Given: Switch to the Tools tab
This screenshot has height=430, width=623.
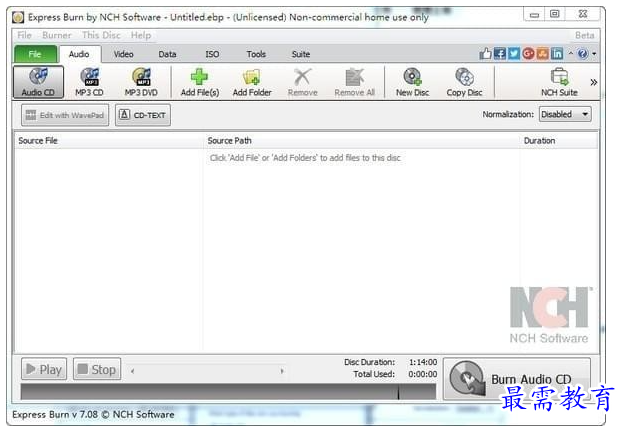Looking at the screenshot, I should (x=256, y=54).
